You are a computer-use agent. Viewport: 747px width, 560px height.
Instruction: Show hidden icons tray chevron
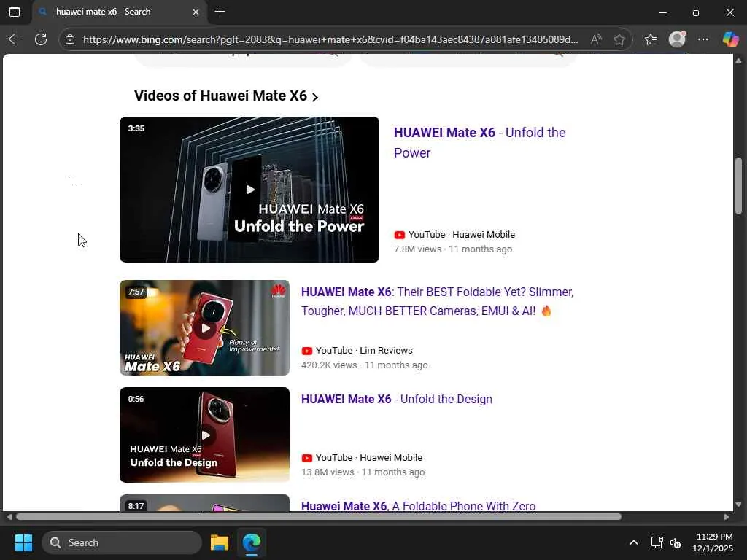634,542
